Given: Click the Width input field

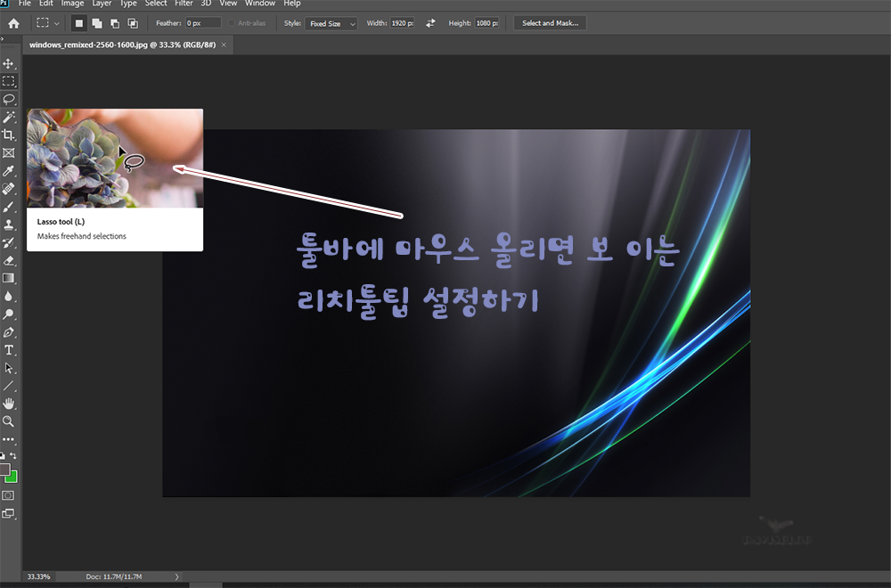Looking at the screenshot, I should pyautogui.click(x=403, y=23).
